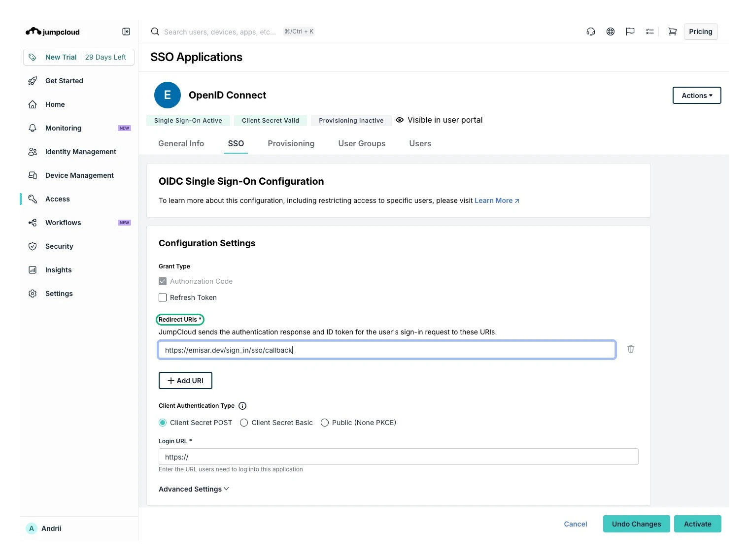Click the OpenID Connect app avatar E
The image size is (749, 560).
pyautogui.click(x=168, y=95)
